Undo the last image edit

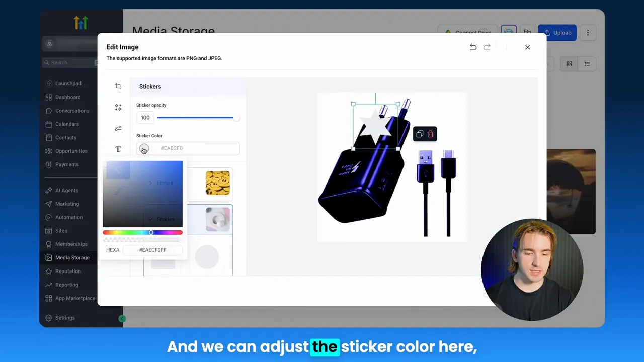pos(473,47)
